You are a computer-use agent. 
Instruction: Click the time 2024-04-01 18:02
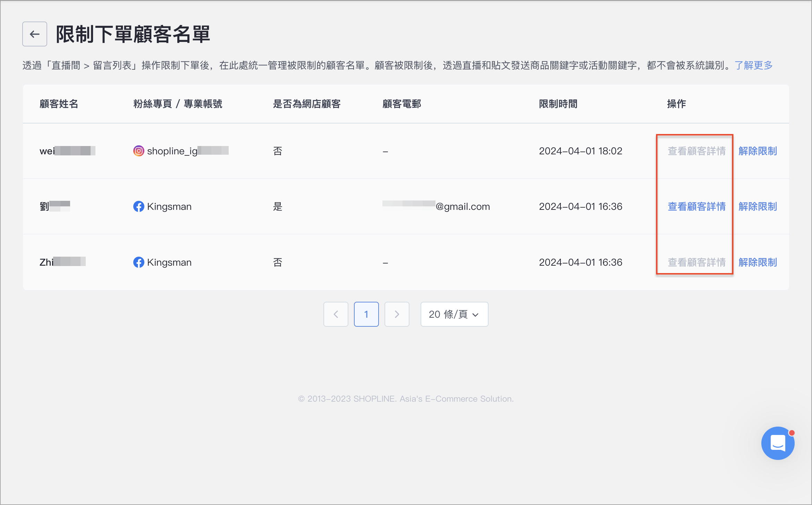(x=581, y=151)
